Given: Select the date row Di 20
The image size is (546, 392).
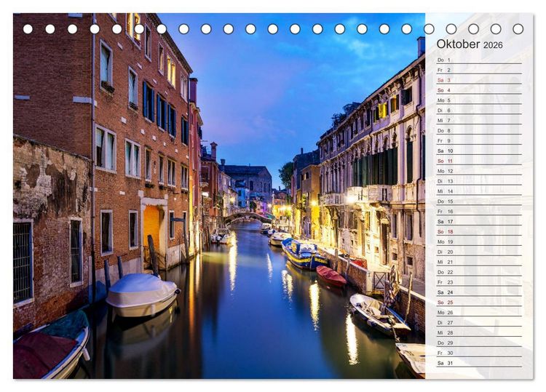Looking at the screenshot, I should [x=479, y=252].
